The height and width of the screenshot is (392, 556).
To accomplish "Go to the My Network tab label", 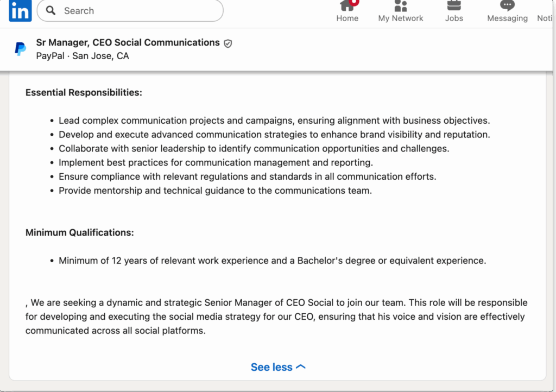I will (x=401, y=18).
